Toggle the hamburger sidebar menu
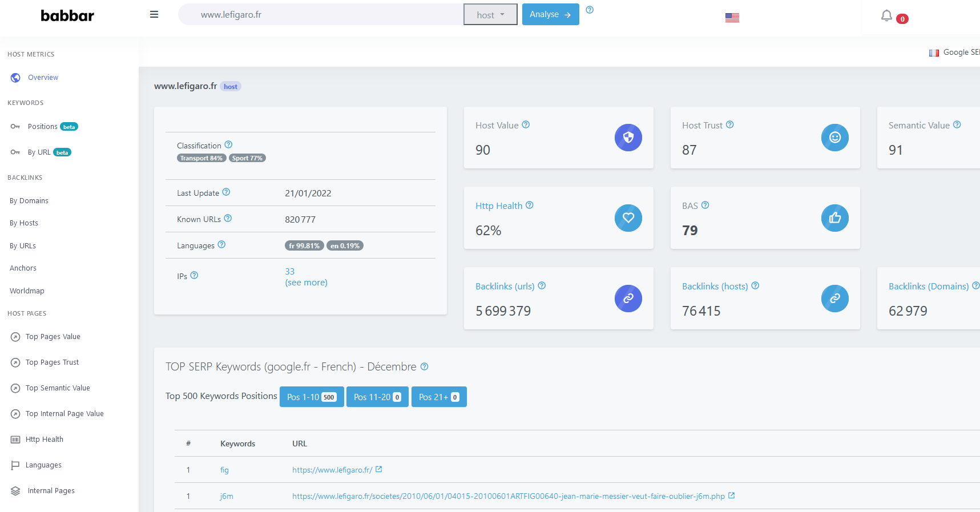 [154, 15]
